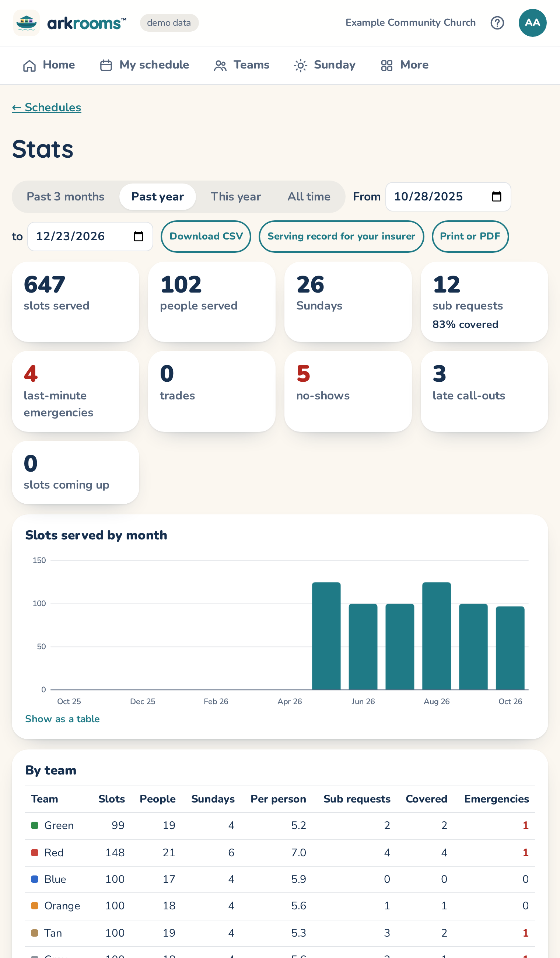Open the AA user avatar menu
This screenshot has height=958, width=560.
pos(532,23)
